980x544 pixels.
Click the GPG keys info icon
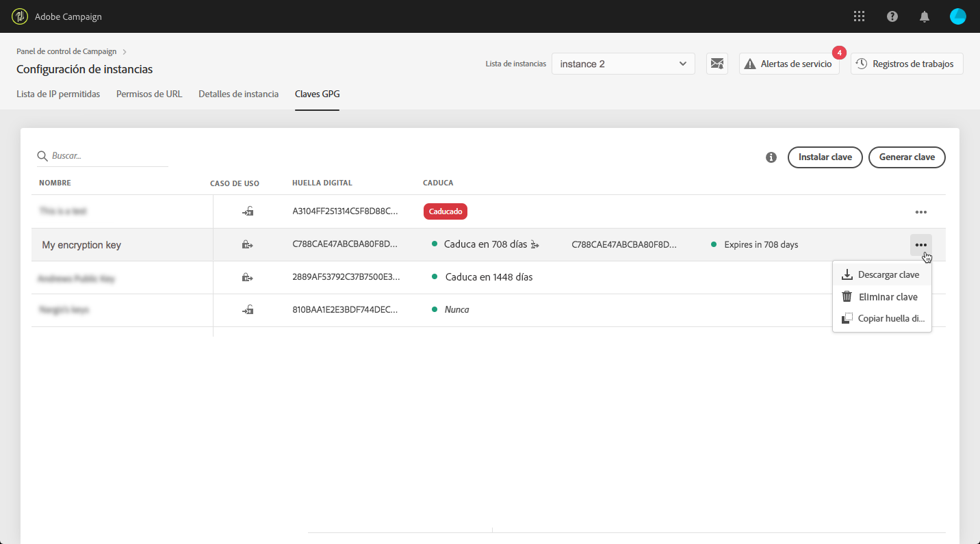coord(771,157)
